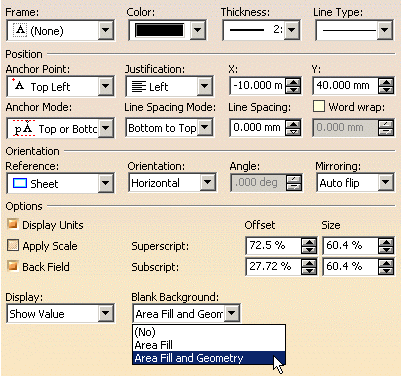The image size is (401, 376).
Task: Increase the X position value
Action: click(x=293, y=82)
